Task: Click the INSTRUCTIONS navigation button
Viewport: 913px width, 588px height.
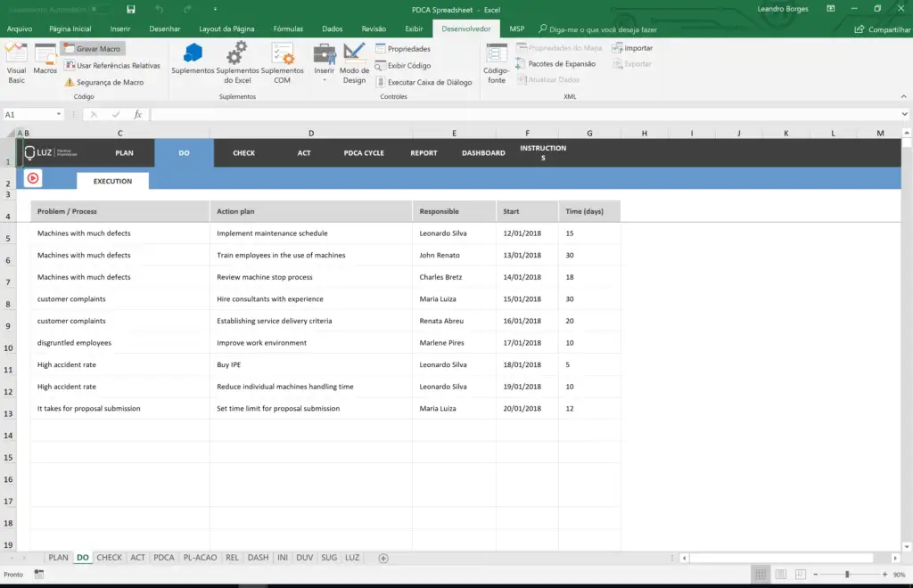Action: 543,153
